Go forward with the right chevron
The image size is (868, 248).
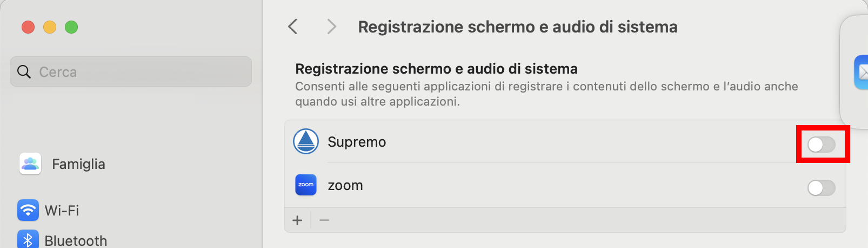pos(331,27)
